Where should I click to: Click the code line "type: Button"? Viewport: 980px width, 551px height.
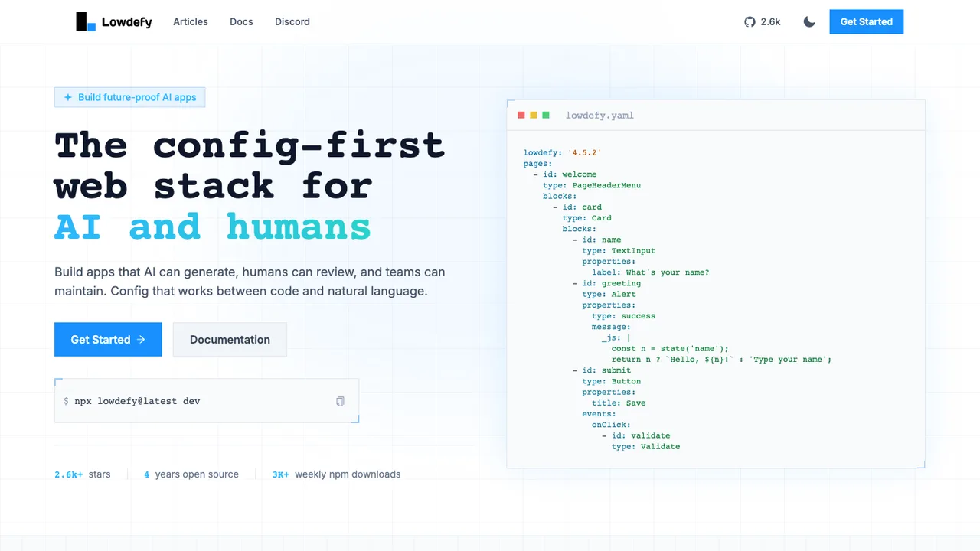(x=612, y=381)
